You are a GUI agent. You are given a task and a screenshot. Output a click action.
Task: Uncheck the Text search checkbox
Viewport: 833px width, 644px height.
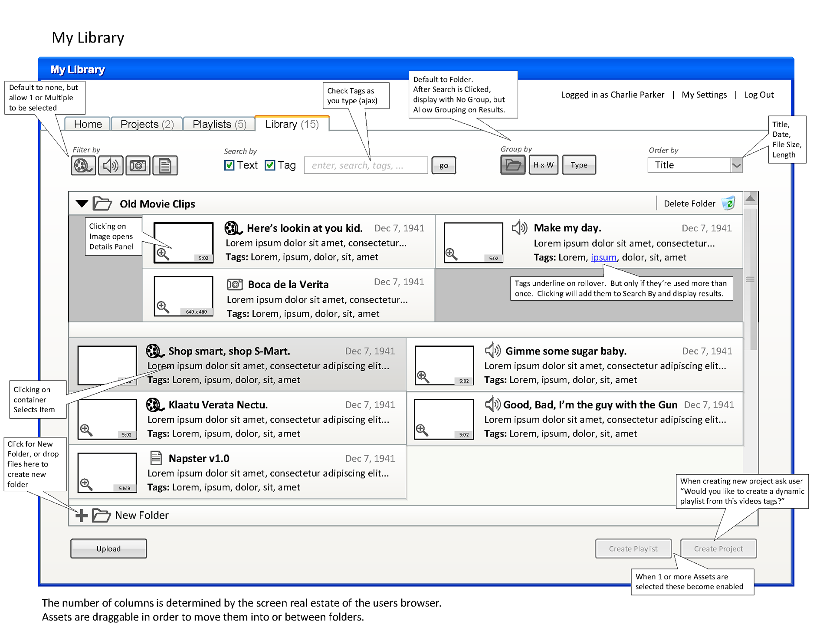point(229,165)
